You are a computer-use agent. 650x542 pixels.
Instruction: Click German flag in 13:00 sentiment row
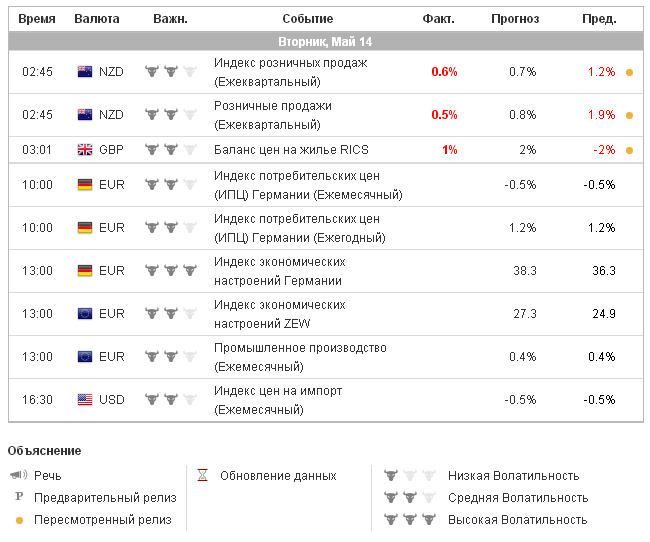pyautogui.click(x=85, y=271)
